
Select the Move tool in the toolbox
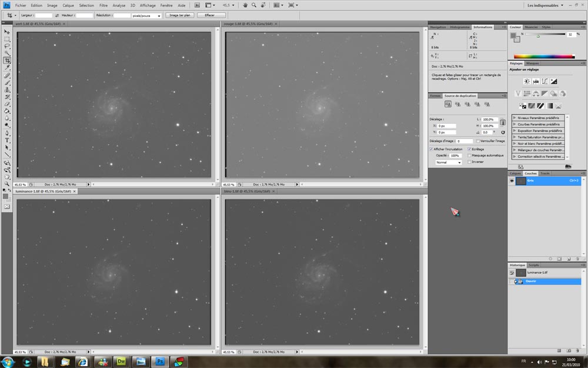[7, 31]
